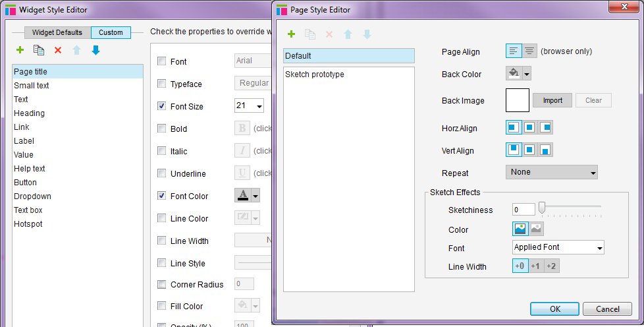Image resolution: width=644 pixels, height=327 pixels.
Task: Clear the back image
Action: pyautogui.click(x=593, y=100)
